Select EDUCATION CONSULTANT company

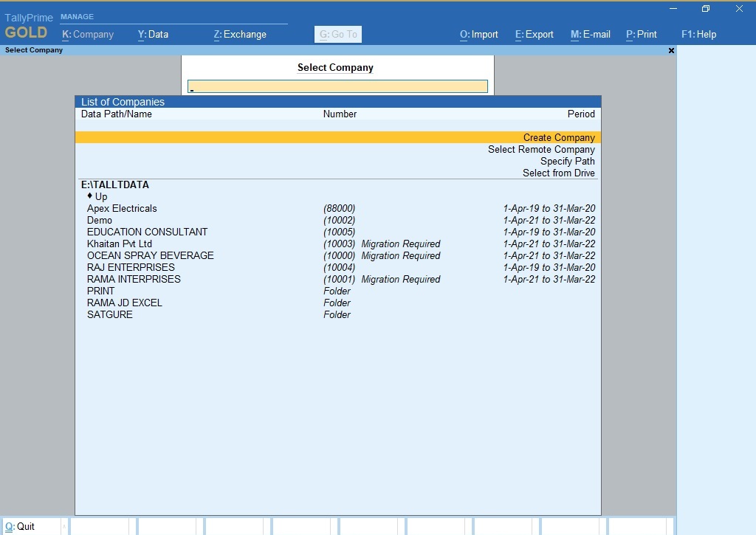[x=147, y=232]
